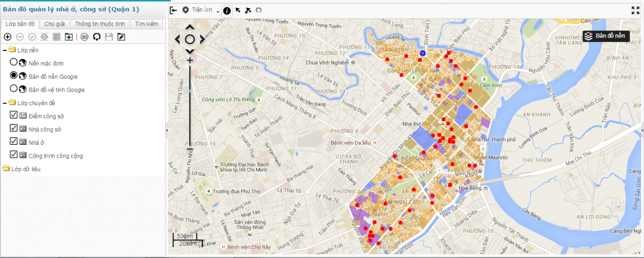
Task: Click the refresh layers circular arrow icon
Action: point(97,37)
